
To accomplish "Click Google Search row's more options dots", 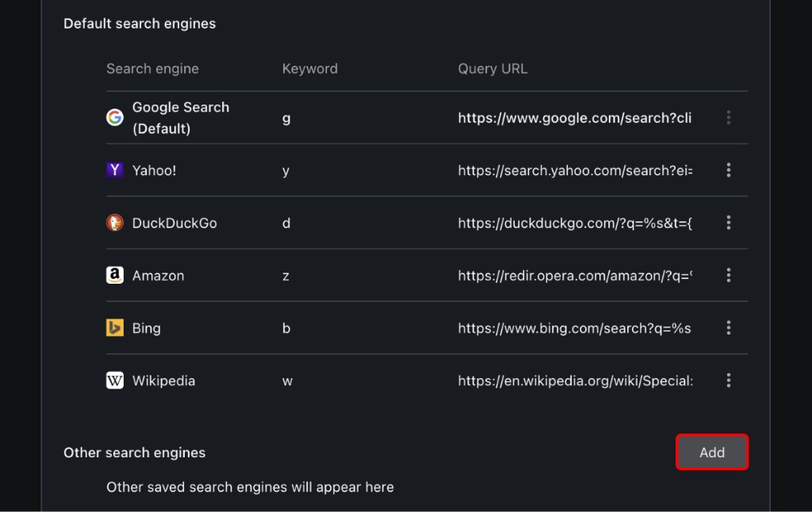I will [x=728, y=118].
